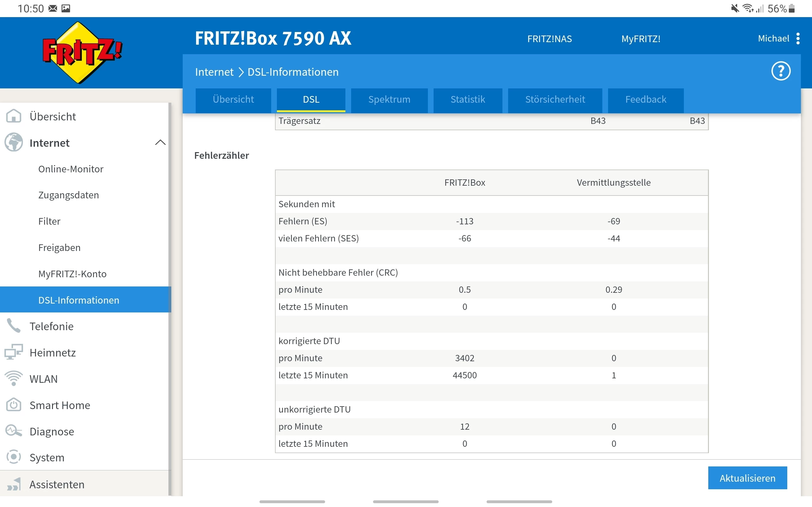Click the Diagnose pulse icon
The height and width of the screenshot is (507, 812).
pos(13,431)
